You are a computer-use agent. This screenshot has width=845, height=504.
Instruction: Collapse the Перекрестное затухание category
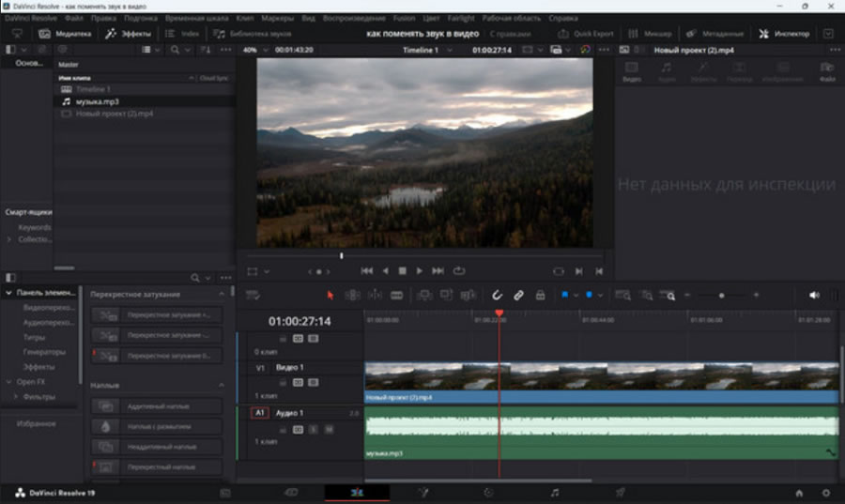222,294
